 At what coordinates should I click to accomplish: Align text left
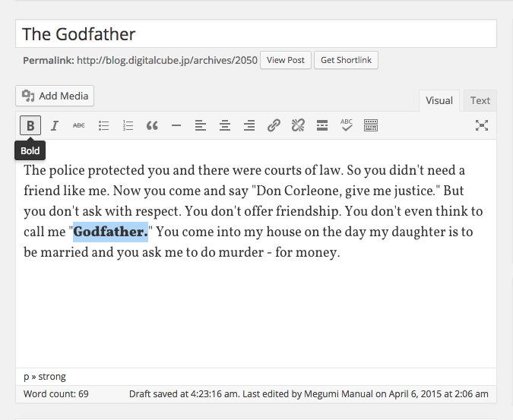point(201,126)
